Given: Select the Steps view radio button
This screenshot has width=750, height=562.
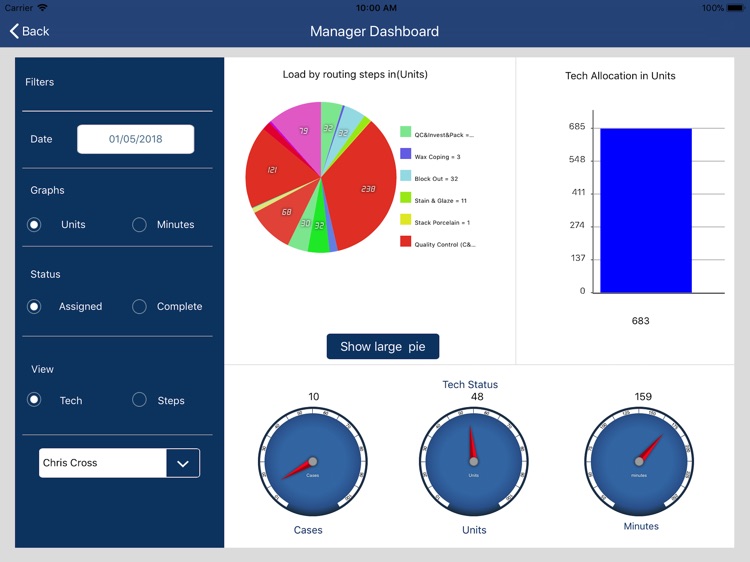Looking at the screenshot, I should [x=139, y=400].
